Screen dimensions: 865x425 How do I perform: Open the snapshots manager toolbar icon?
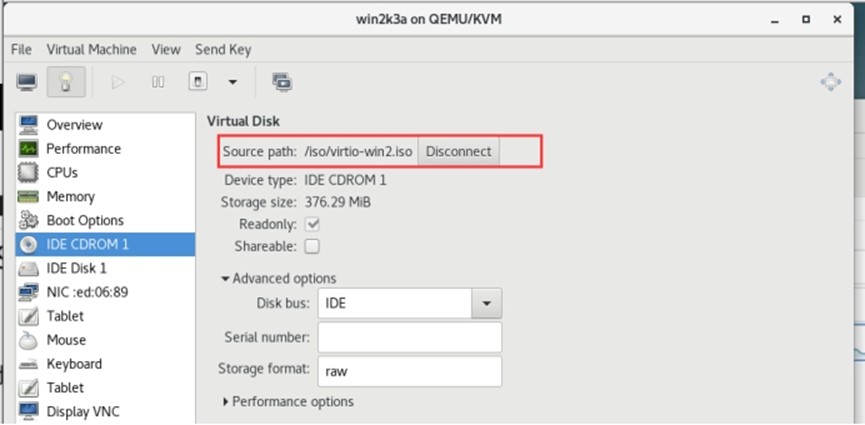tap(281, 82)
